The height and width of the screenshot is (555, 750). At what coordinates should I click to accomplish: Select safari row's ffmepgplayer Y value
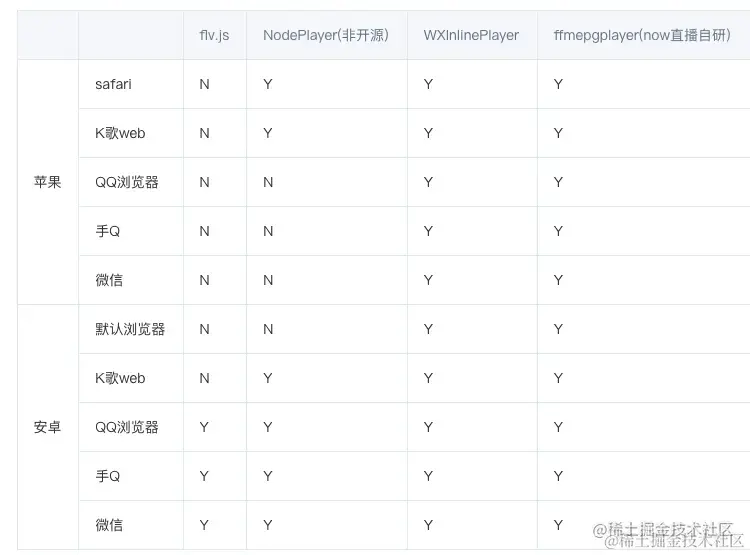point(558,84)
